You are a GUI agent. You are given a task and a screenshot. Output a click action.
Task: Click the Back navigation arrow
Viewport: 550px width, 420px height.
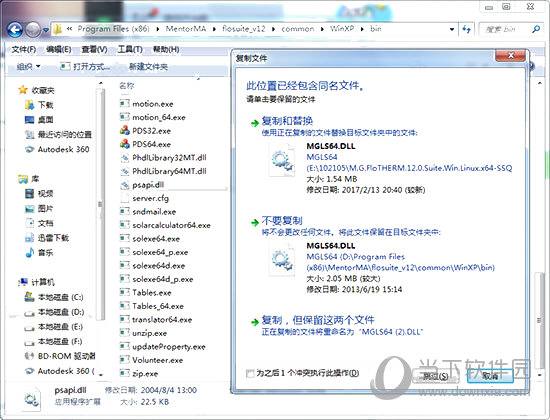click(15, 30)
